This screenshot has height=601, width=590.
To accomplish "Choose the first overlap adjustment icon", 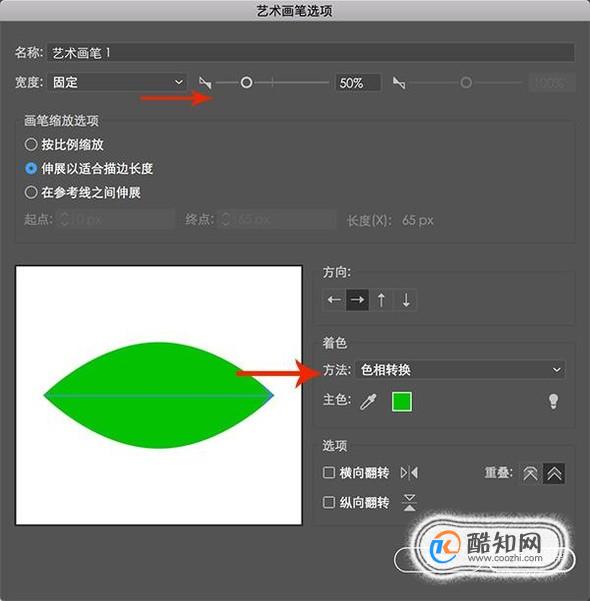I will 531,473.
